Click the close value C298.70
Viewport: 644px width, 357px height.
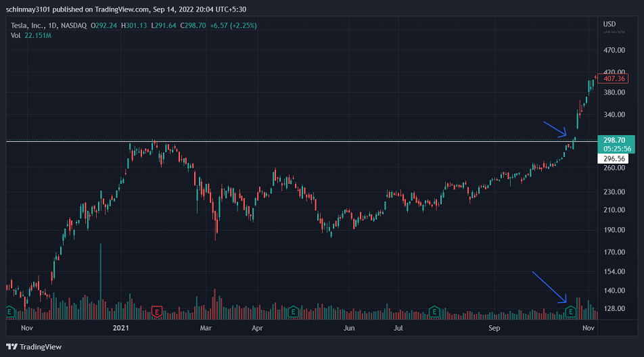tap(193, 26)
